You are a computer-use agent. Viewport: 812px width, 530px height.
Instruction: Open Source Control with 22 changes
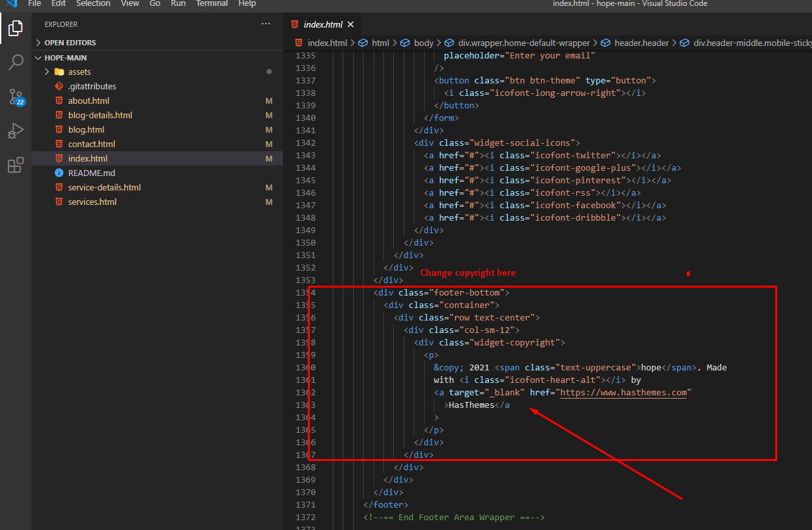tap(16, 97)
